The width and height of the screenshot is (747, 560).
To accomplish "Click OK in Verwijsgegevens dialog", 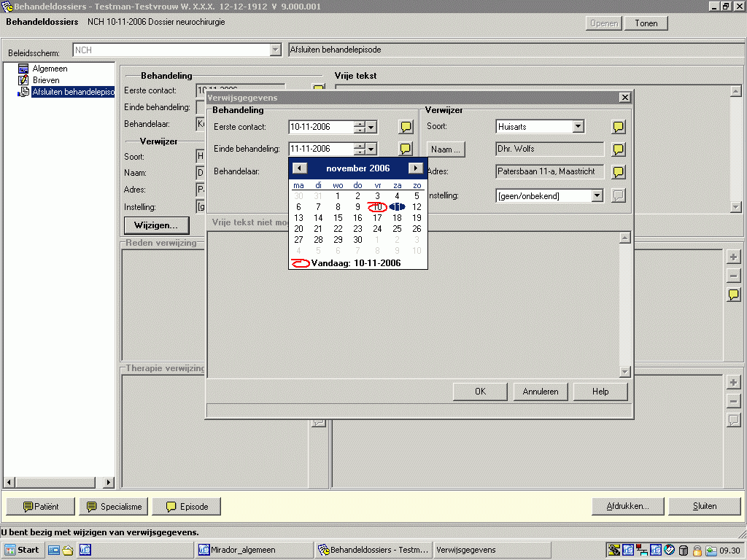I will pos(480,392).
